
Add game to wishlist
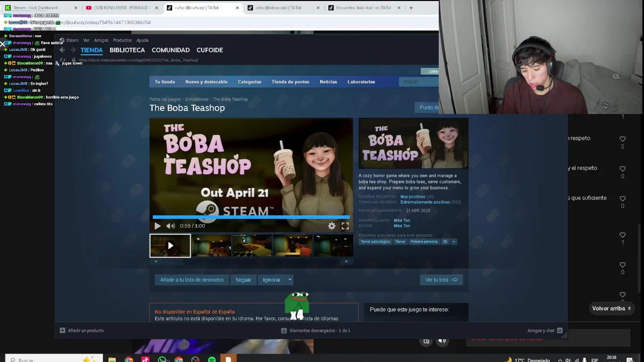(192, 280)
